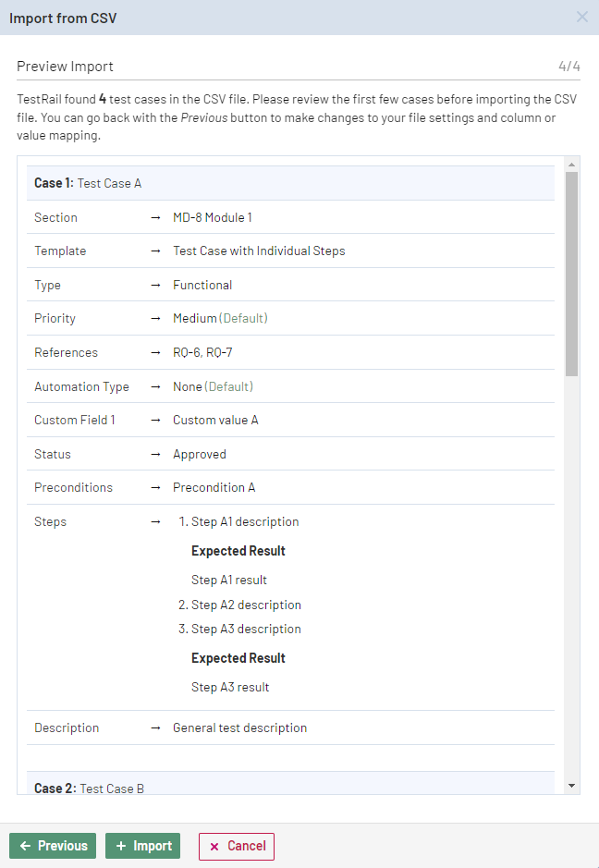This screenshot has width=599, height=868.
Task: Click the Section row arrow icon
Action: click(x=155, y=217)
